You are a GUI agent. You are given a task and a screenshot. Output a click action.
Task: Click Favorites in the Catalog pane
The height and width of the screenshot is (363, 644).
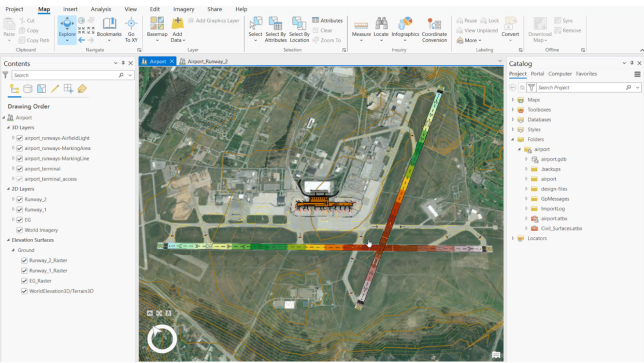(586, 74)
